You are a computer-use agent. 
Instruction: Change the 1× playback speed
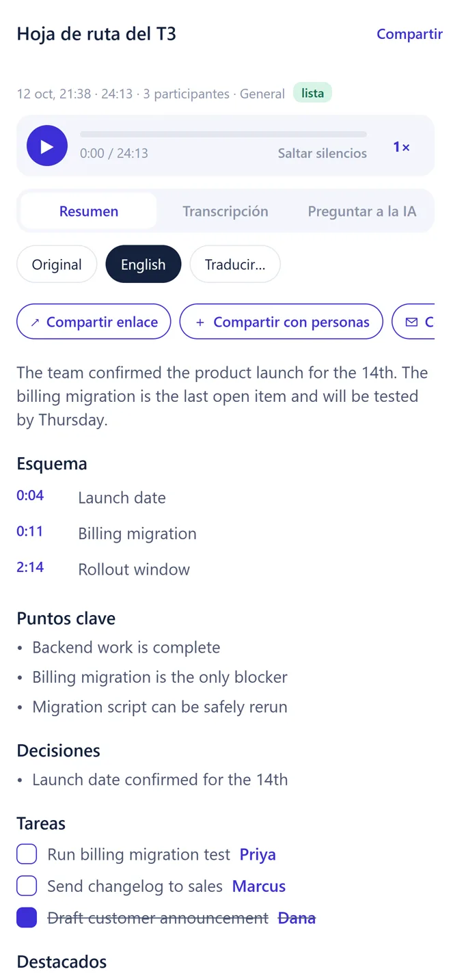(401, 147)
